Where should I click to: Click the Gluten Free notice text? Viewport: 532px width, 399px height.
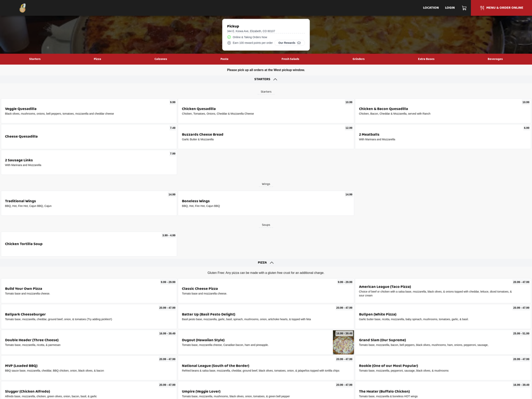coord(266,273)
